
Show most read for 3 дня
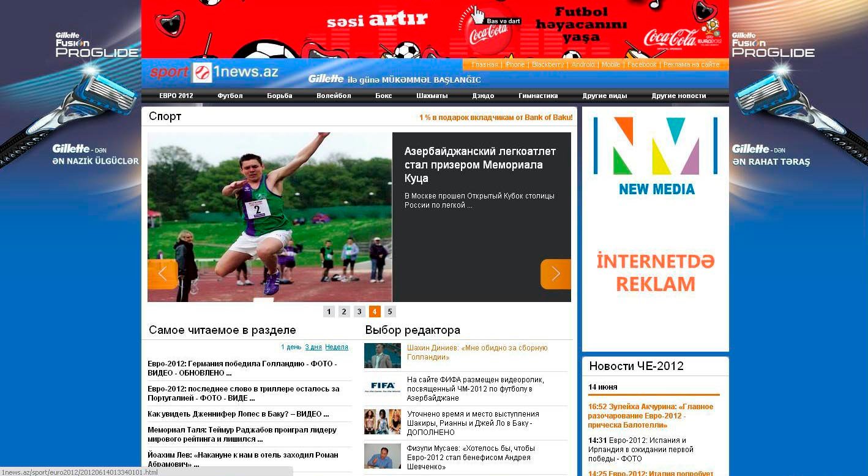coord(313,347)
